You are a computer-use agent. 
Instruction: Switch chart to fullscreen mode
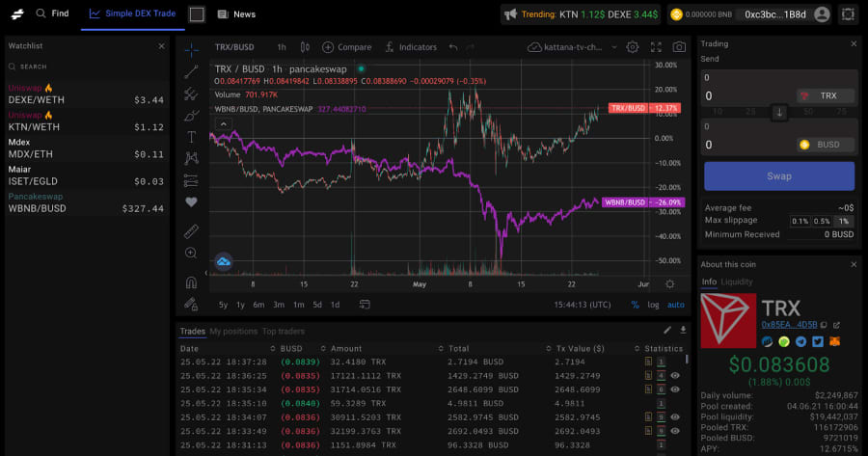[x=656, y=47]
